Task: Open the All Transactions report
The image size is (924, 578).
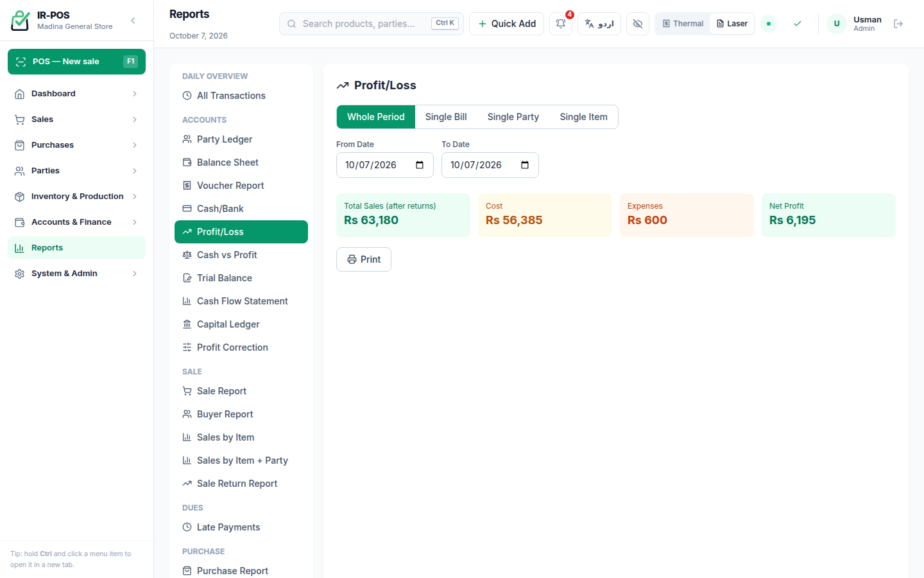Action: tap(241, 96)
